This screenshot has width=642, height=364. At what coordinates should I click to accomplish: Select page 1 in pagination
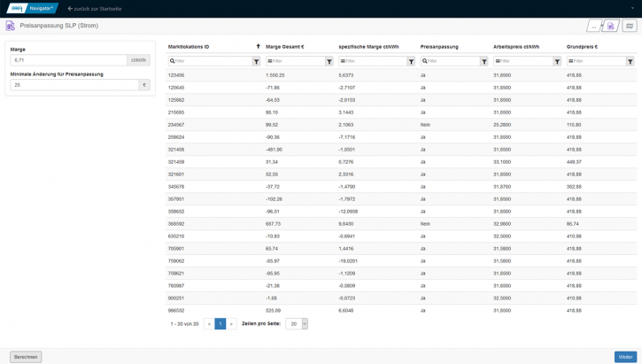(220, 324)
